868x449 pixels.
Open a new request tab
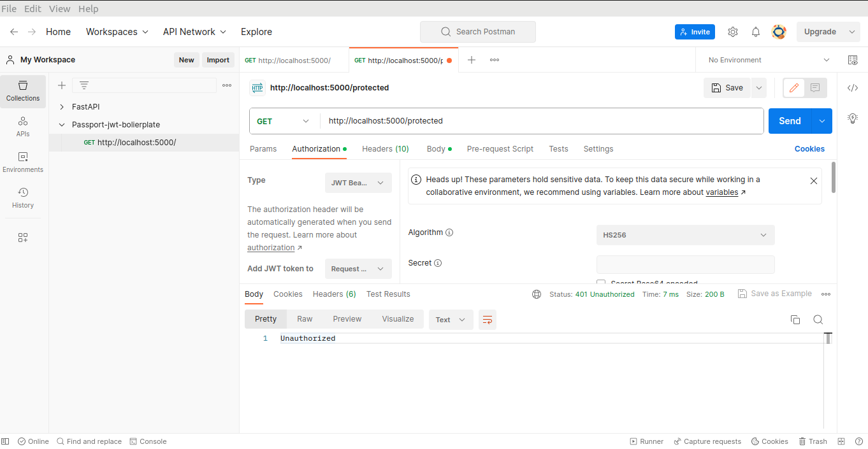(472, 60)
